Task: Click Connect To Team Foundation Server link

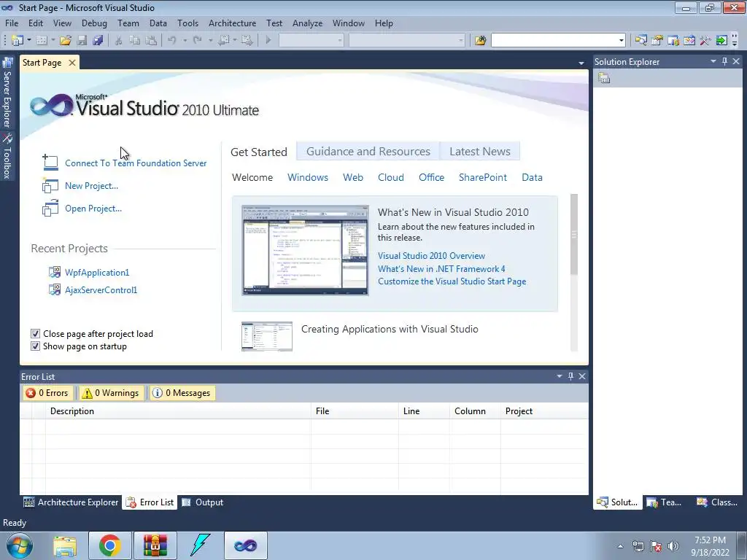Action: pyautogui.click(x=136, y=163)
